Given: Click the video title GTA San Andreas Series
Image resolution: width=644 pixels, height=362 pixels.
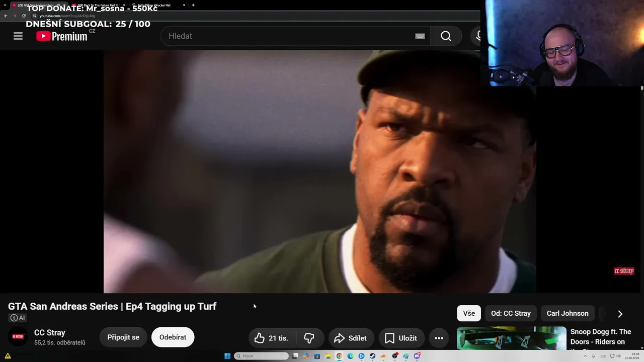Looking at the screenshot, I should (x=112, y=306).
